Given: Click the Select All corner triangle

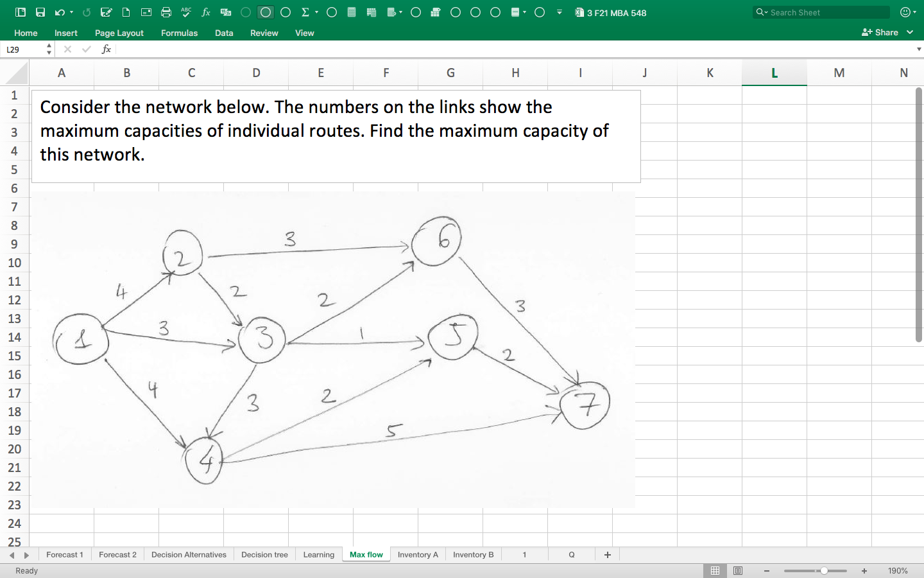Looking at the screenshot, I should point(16,73).
